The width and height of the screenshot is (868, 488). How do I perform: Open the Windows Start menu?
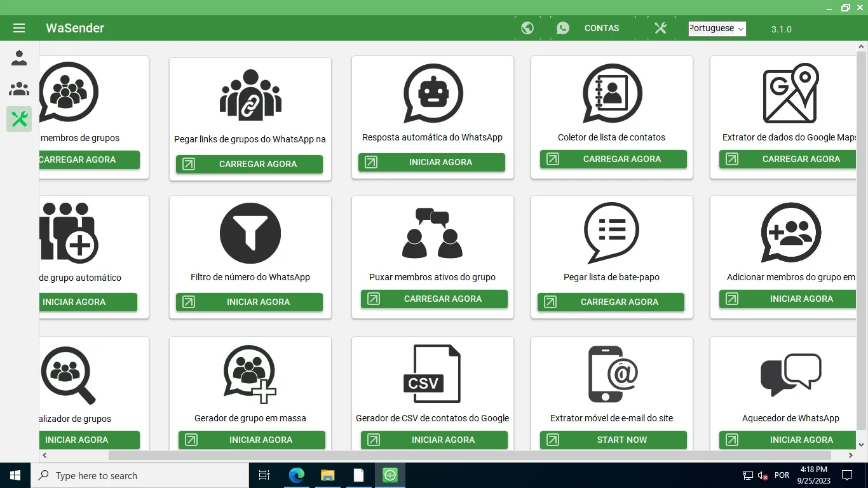tap(15, 475)
